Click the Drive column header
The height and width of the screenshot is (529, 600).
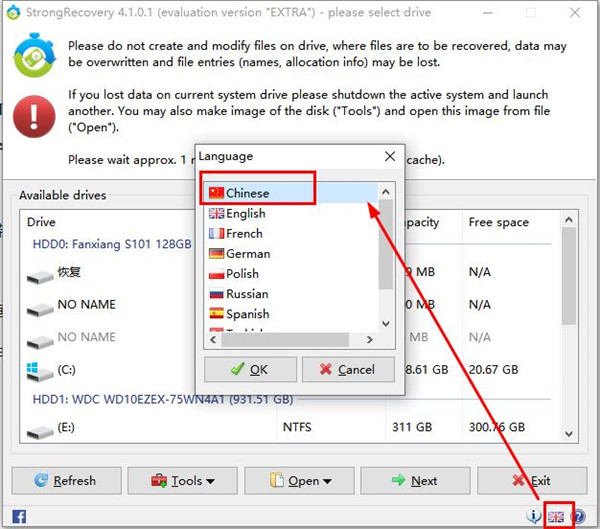point(41,222)
